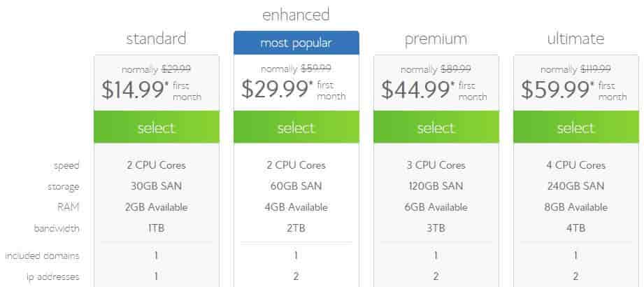Image resolution: width=644 pixels, height=287 pixels.
Task: Click the bandwidth row label
Action: point(56,228)
